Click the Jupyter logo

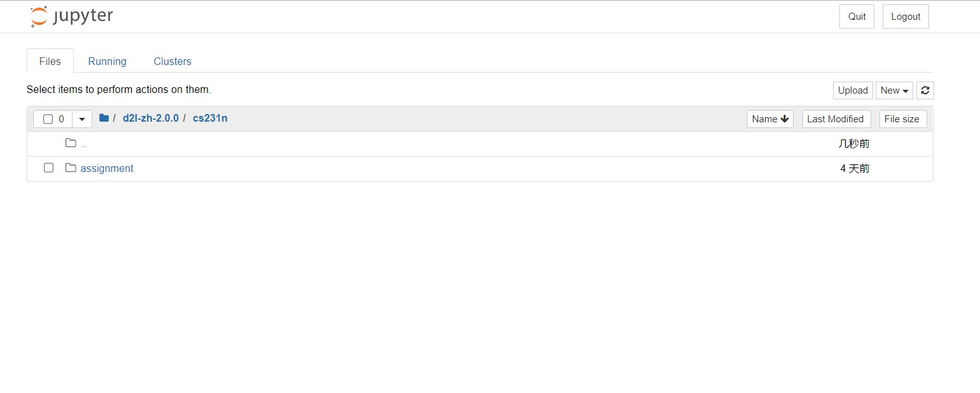click(71, 17)
